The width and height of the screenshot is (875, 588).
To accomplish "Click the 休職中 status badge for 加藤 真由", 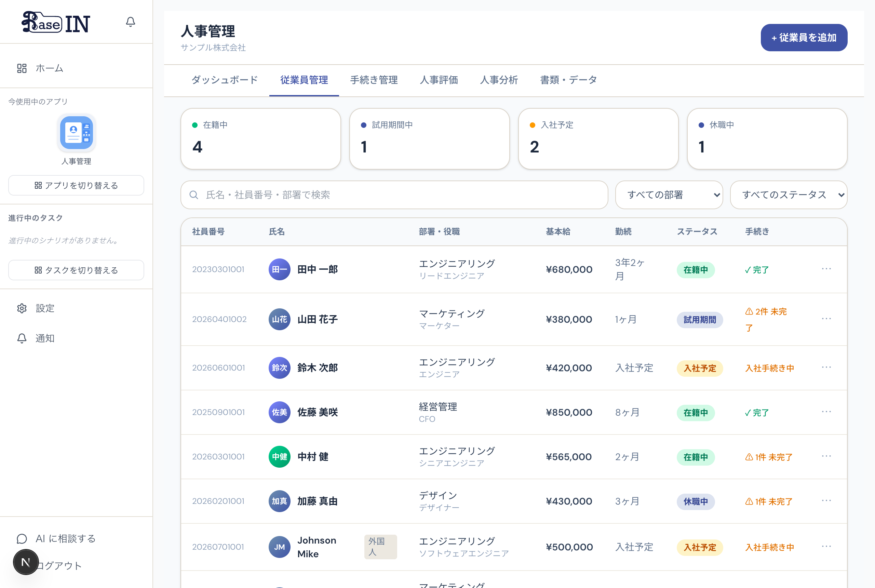I will pyautogui.click(x=695, y=502).
